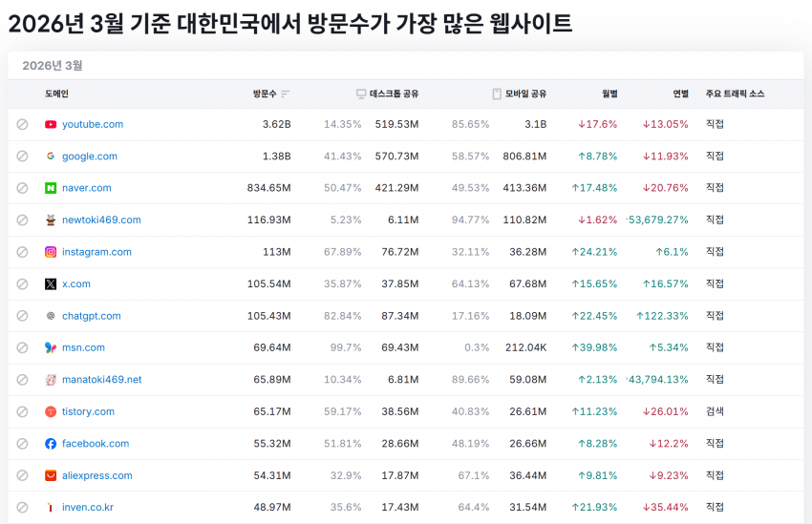This screenshot has height=524, width=812.
Task: Open the tistory.com link
Action: [x=88, y=411]
